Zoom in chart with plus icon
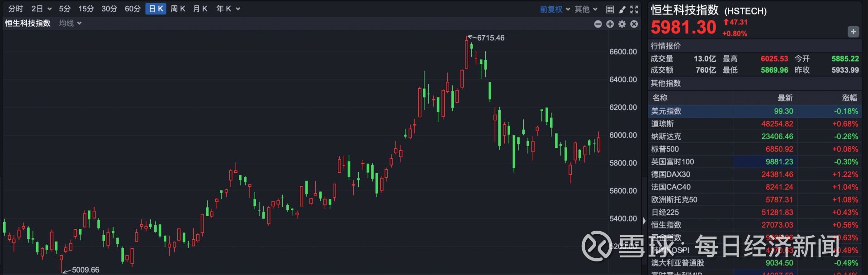 click(x=610, y=24)
